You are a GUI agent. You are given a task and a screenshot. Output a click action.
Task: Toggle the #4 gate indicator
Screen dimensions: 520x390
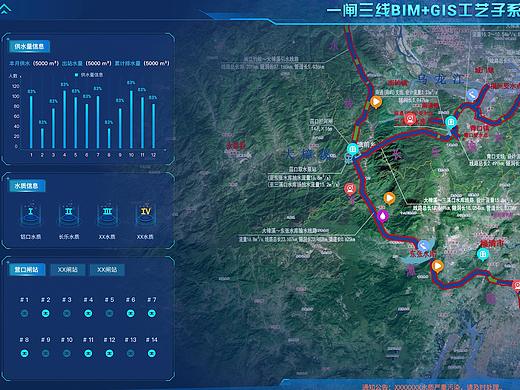pyautogui.click(x=88, y=313)
